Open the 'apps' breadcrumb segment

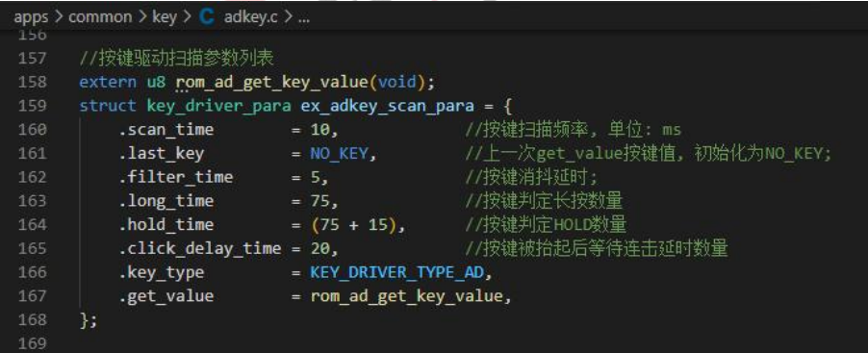coord(31,17)
